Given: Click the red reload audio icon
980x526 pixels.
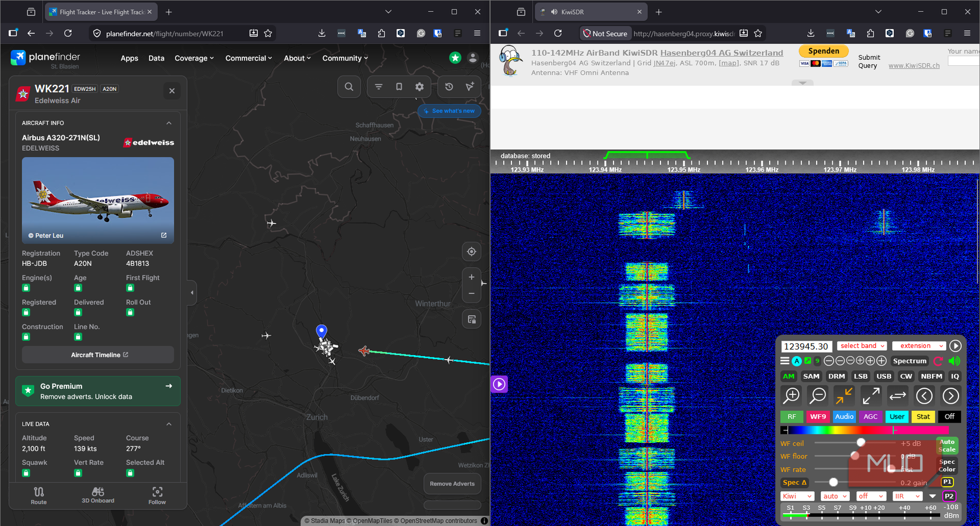Looking at the screenshot, I should click(x=938, y=361).
